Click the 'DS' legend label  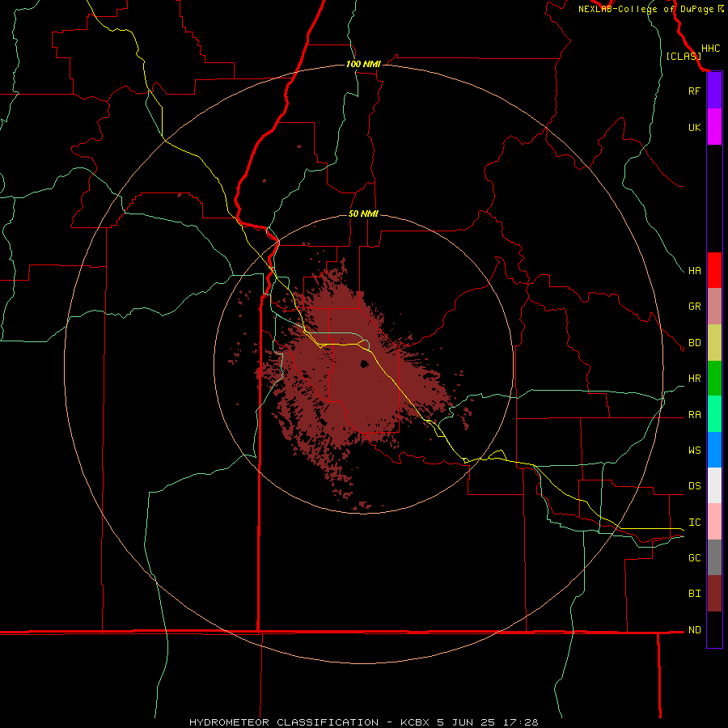click(694, 486)
